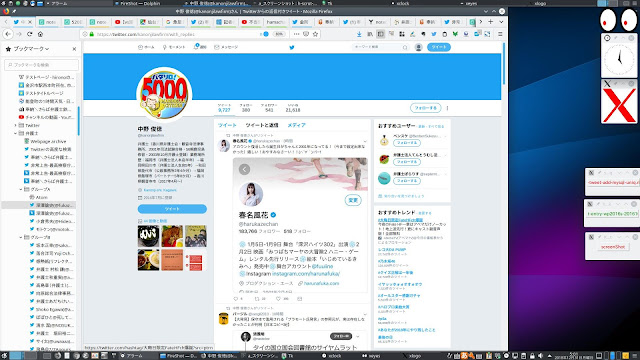640x360 pixels.
Task: Open the Firefox hamburger menu
Action: pos(500,34)
